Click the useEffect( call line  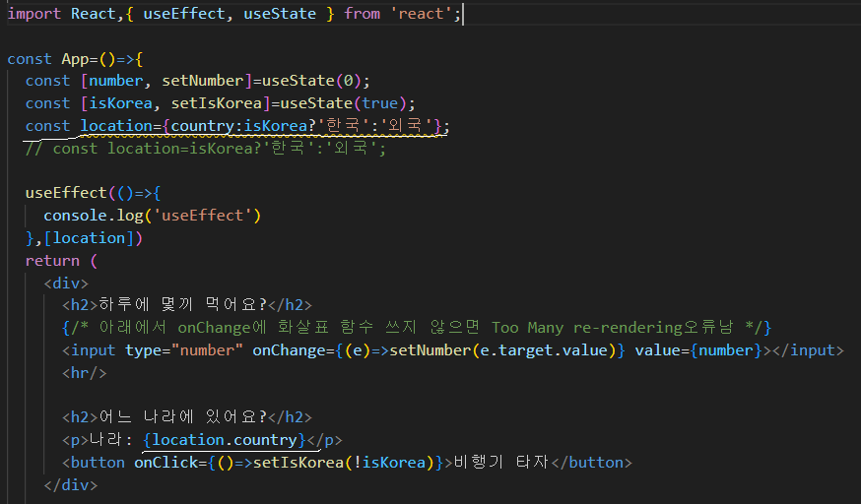93,193
